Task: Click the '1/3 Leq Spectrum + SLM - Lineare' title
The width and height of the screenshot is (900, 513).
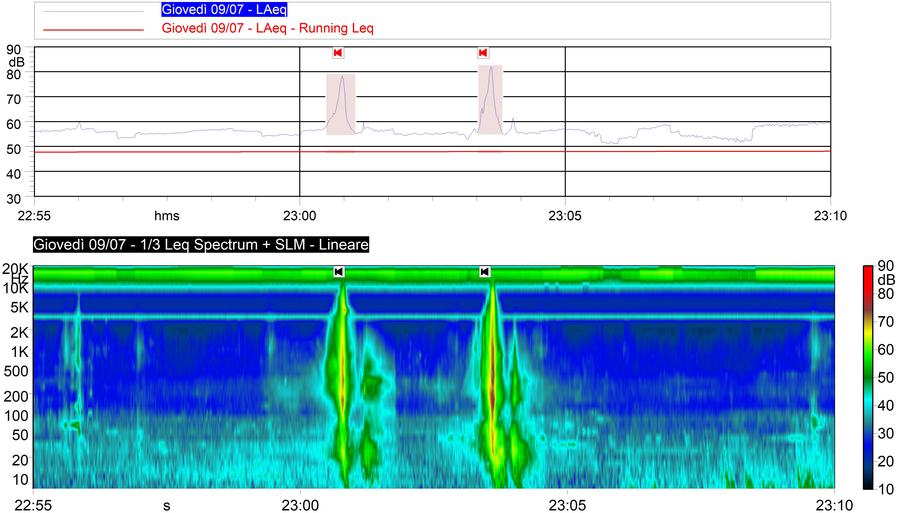Action: click(x=201, y=244)
